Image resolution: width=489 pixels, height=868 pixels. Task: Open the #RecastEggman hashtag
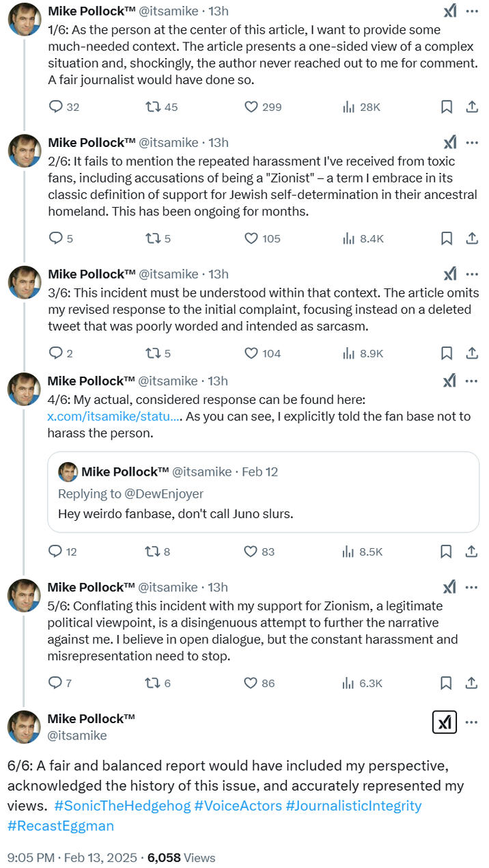pos(61,826)
